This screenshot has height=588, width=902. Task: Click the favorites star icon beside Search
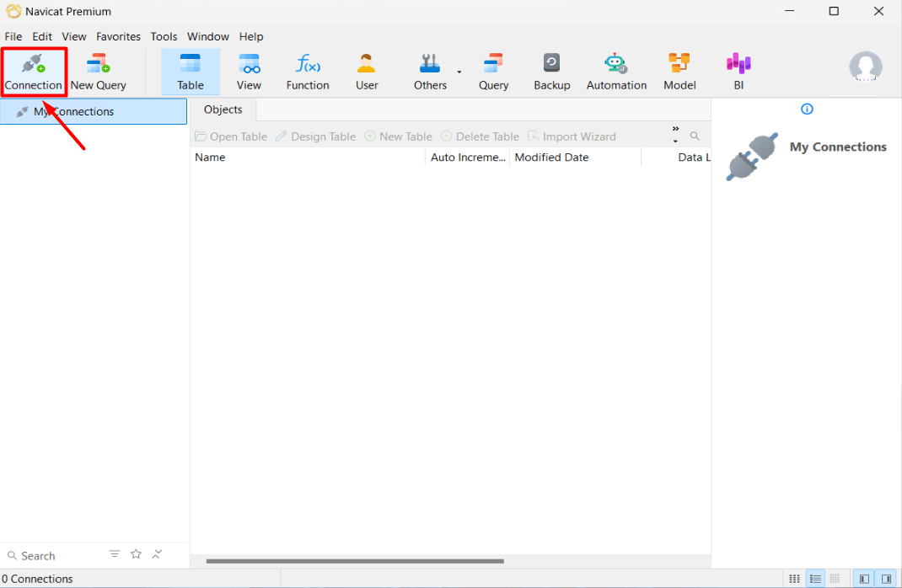(136, 554)
